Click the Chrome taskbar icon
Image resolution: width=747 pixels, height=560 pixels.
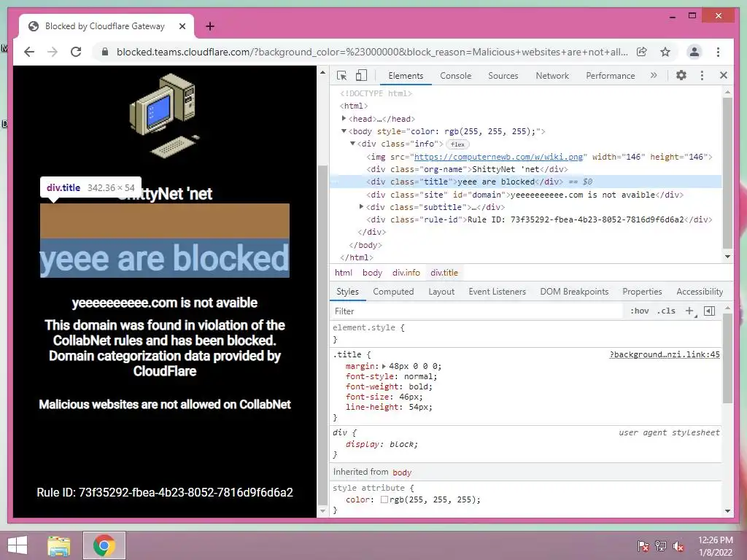[104, 545]
